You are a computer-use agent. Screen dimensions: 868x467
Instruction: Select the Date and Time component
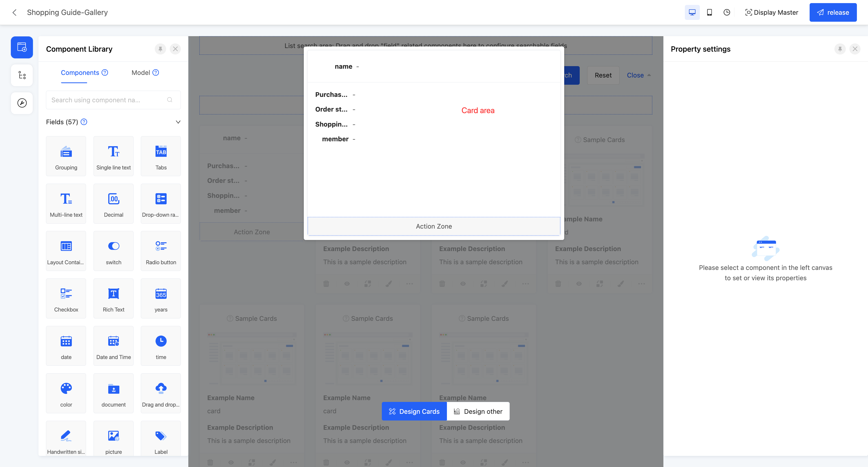pos(113,346)
